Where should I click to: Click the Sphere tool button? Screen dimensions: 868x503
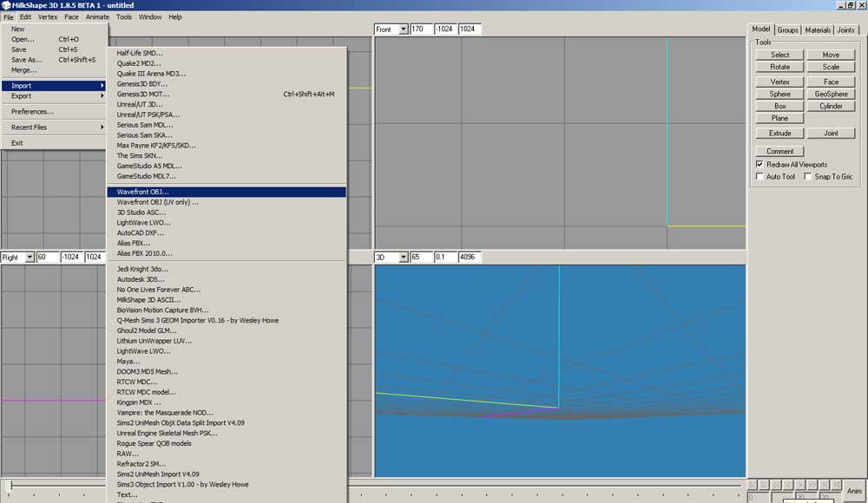pyautogui.click(x=779, y=94)
